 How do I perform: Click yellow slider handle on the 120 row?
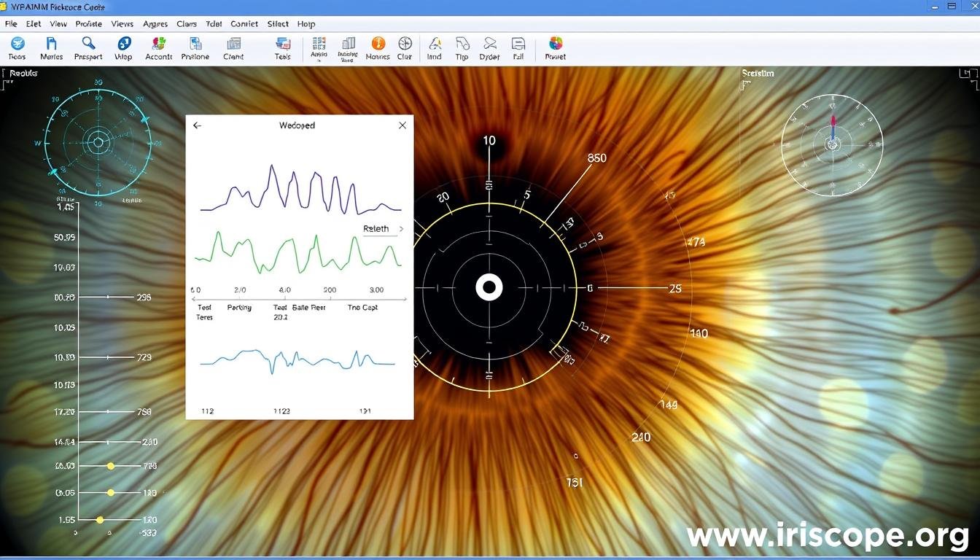[x=101, y=520]
